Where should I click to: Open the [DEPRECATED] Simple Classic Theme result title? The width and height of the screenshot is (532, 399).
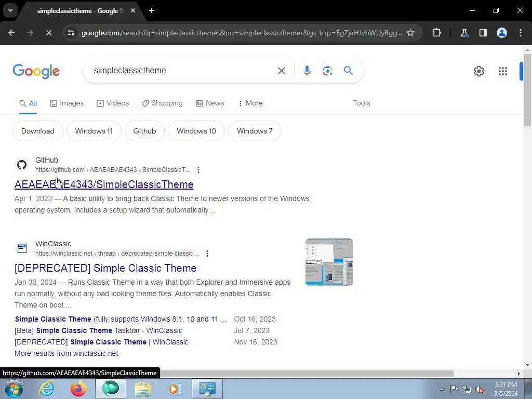pyautogui.click(x=105, y=268)
